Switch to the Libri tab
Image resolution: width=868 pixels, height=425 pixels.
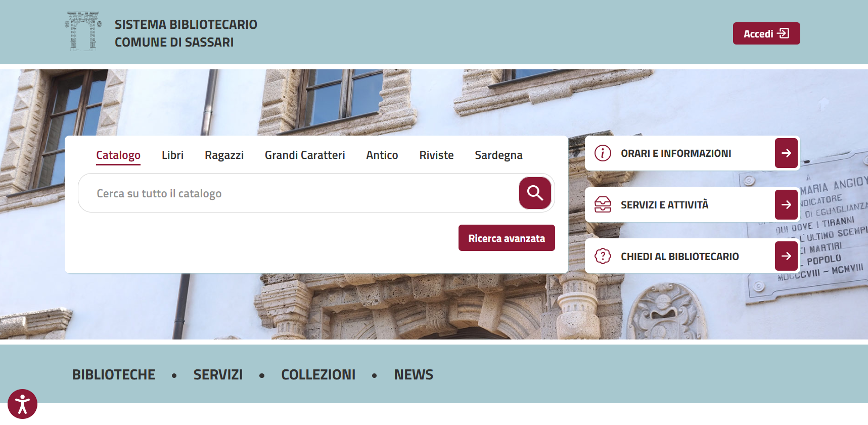pos(172,155)
